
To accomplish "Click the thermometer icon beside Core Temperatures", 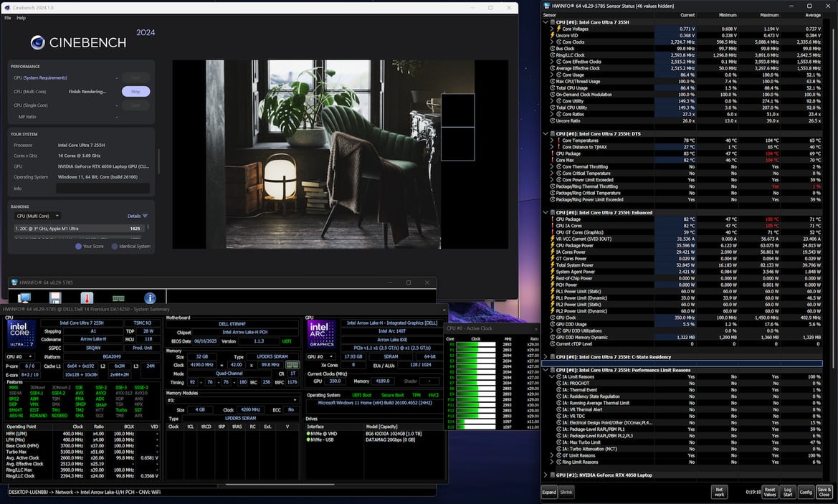I will [x=559, y=141].
